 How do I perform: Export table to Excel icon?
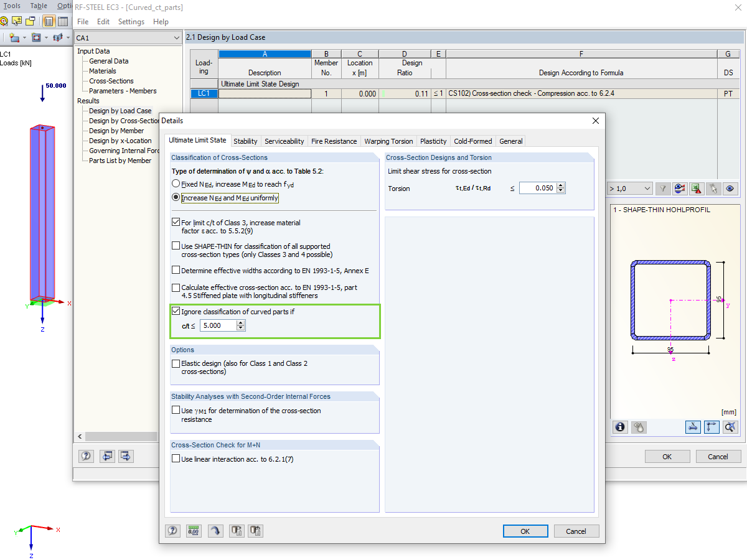coord(697,188)
